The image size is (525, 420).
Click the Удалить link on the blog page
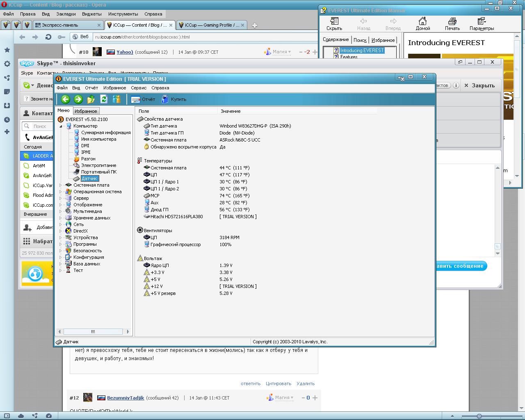tap(306, 384)
